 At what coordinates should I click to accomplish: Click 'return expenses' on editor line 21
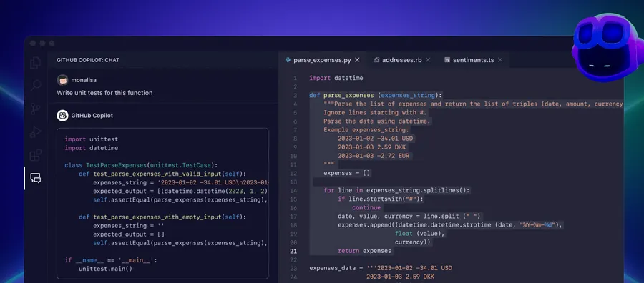[x=365, y=251]
